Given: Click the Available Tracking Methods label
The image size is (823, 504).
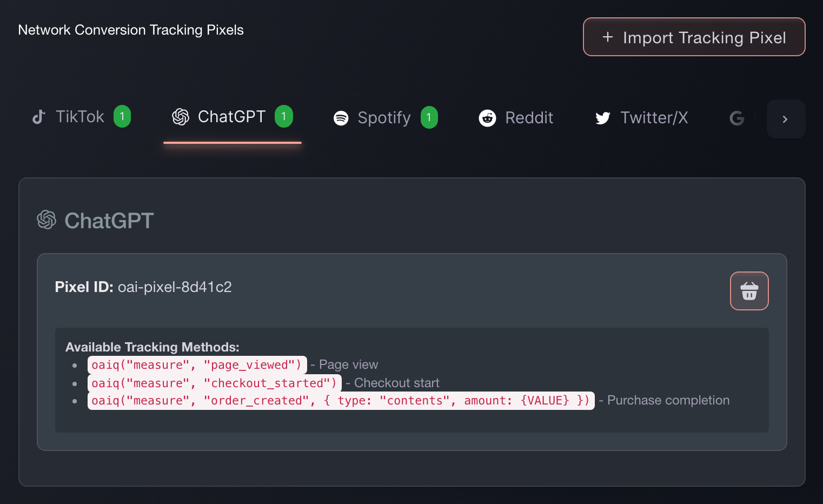Looking at the screenshot, I should point(152,347).
